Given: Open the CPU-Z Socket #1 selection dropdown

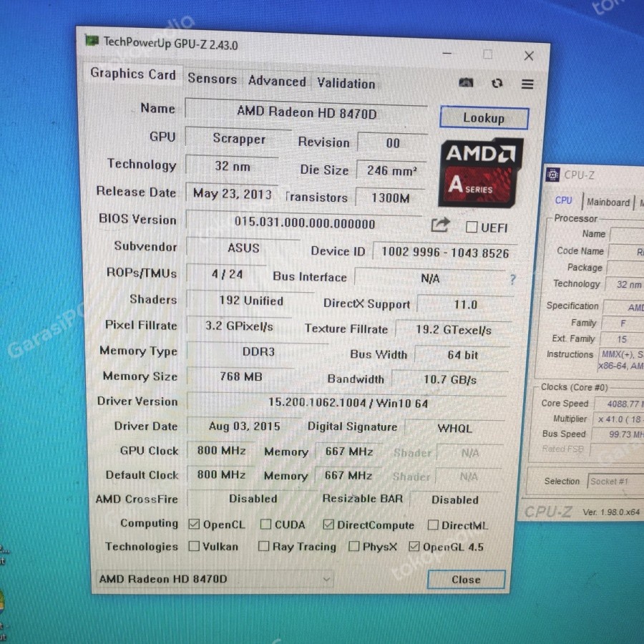Looking at the screenshot, I should (x=615, y=481).
